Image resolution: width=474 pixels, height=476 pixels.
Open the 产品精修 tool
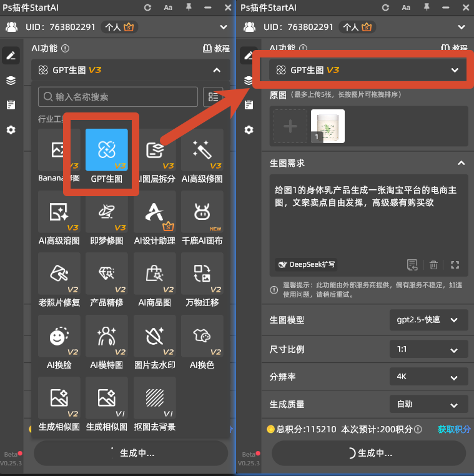pyautogui.click(x=107, y=274)
